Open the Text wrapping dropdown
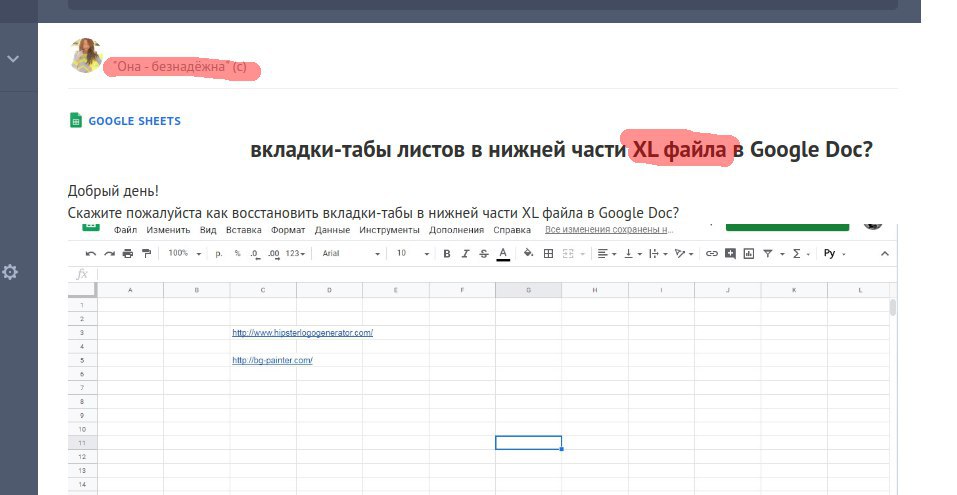 pyautogui.click(x=658, y=253)
